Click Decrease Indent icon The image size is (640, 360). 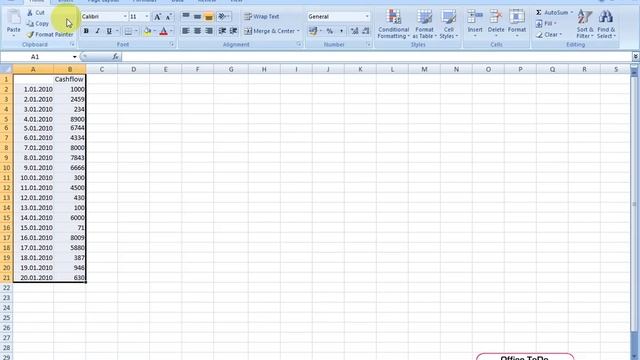(222, 31)
